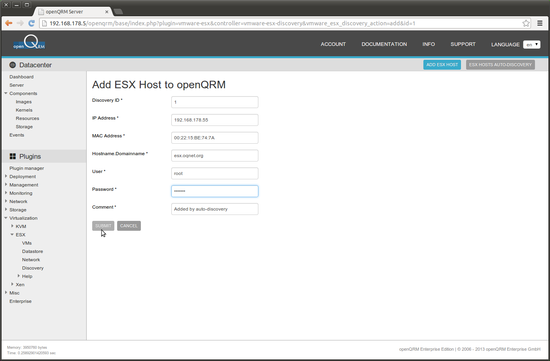Viewport: 550px width, 361px height.
Task: Click the ADD ESX HOST button
Action: [442, 65]
